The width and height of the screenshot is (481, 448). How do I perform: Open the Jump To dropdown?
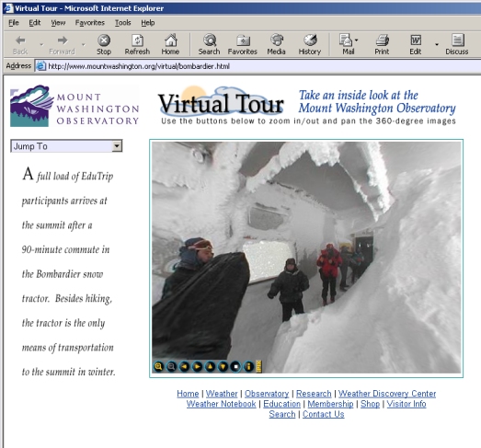(66, 146)
